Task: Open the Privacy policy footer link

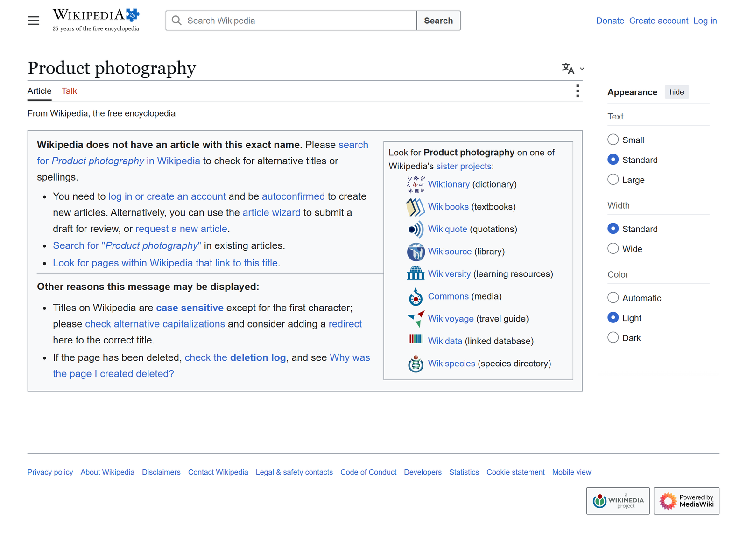Action: point(50,472)
